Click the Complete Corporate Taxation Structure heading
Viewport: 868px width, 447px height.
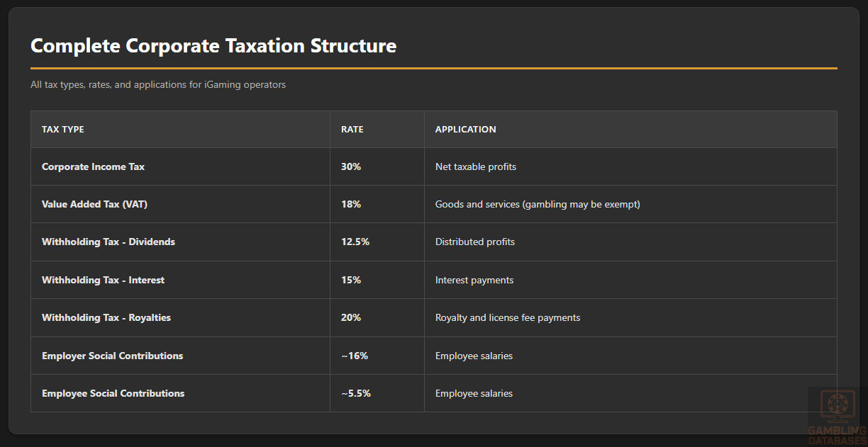coord(213,46)
